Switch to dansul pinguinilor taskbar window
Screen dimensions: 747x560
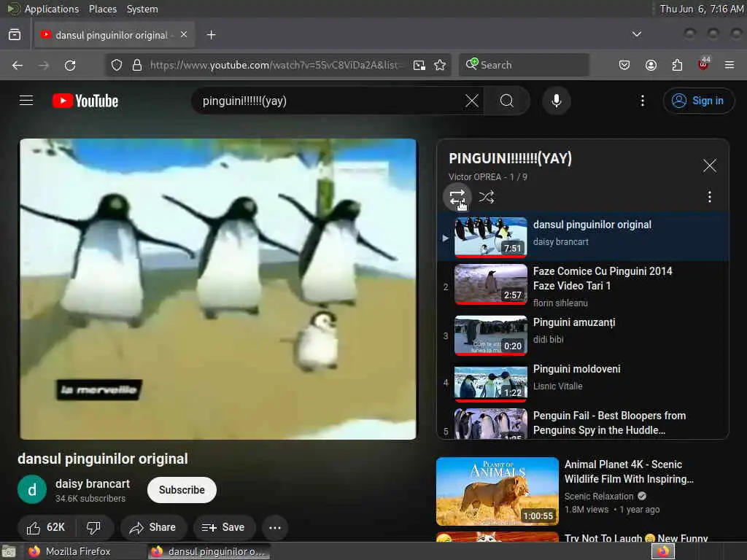pyautogui.click(x=209, y=551)
